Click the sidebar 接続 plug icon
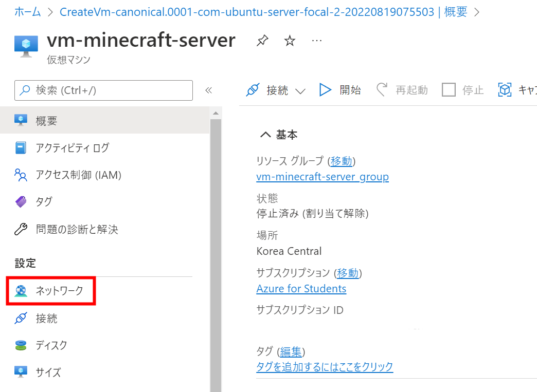 pos(21,318)
